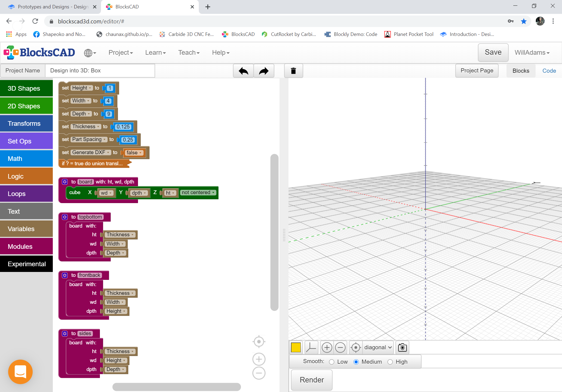
Task: Select Low smoothness
Action: 331,362
